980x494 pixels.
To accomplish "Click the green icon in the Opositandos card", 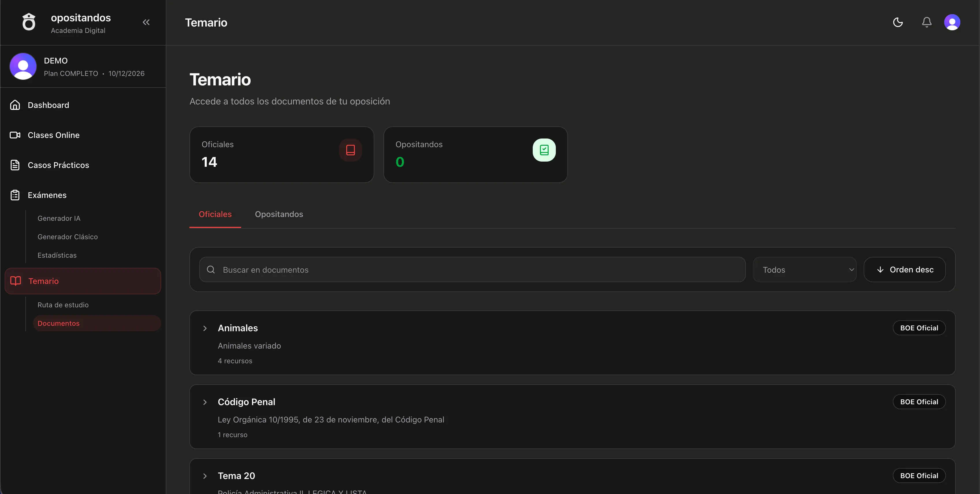I will coord(544,150).
